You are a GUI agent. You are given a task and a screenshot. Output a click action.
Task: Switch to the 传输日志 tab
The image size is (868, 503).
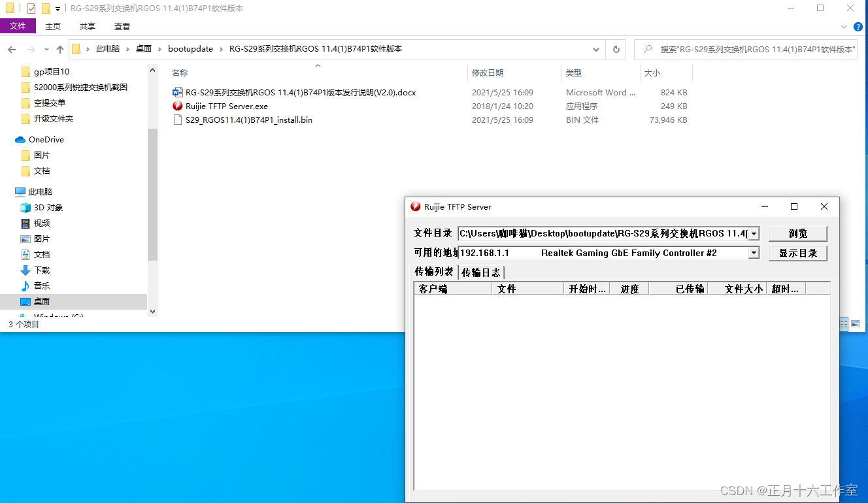point(481,272)
